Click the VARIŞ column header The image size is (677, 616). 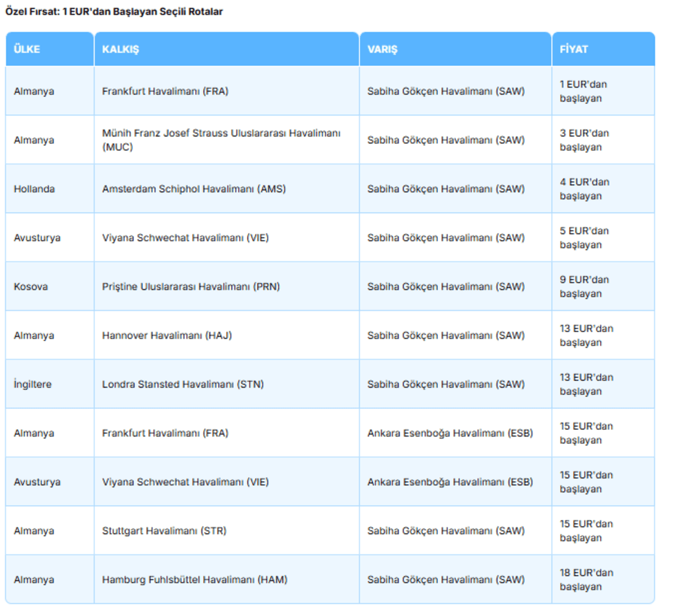pyautogui.click(x=455, y=49)
